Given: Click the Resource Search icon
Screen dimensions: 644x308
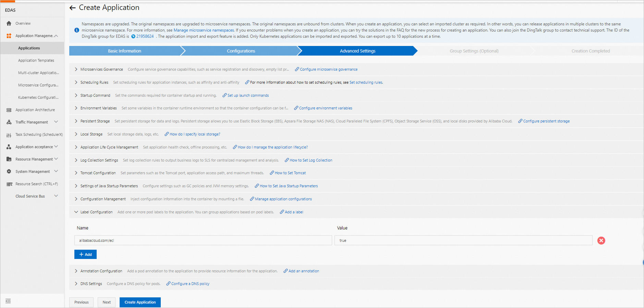Looking at the screenshot, I should pos(9,184).
